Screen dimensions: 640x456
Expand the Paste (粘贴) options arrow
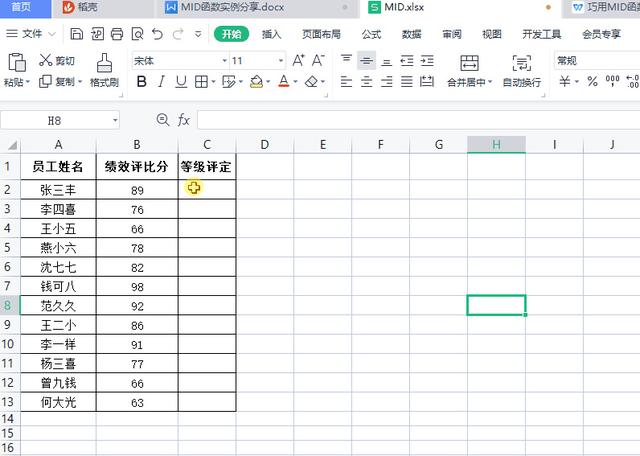(x=28, y=82)
